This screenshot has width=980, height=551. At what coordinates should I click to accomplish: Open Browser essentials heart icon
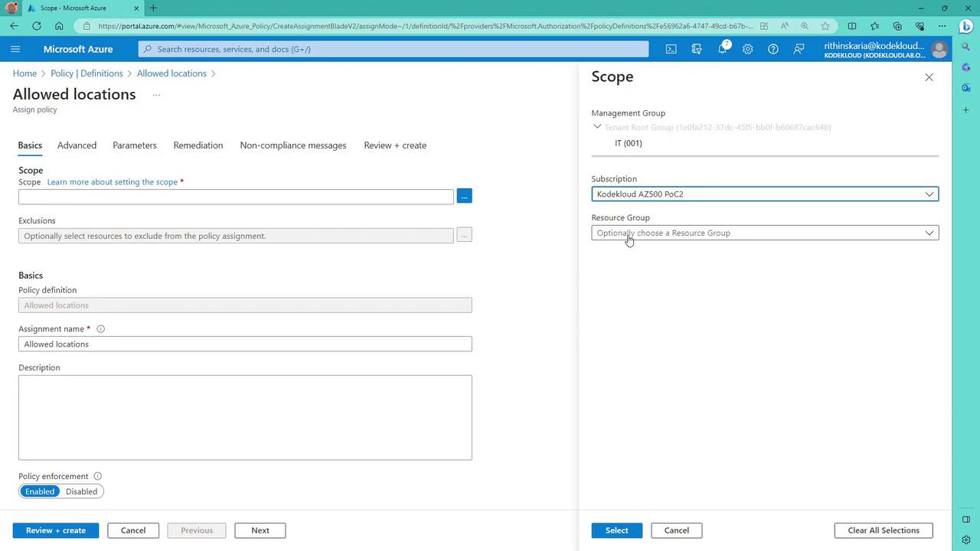click(x=920, y=26)
